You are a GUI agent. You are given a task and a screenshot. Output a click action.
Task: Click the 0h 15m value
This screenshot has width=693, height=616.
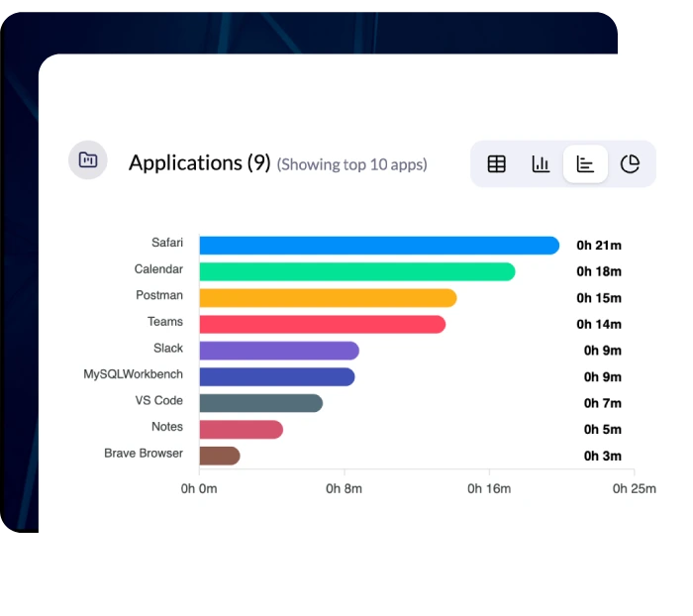[x=599, y=298]
